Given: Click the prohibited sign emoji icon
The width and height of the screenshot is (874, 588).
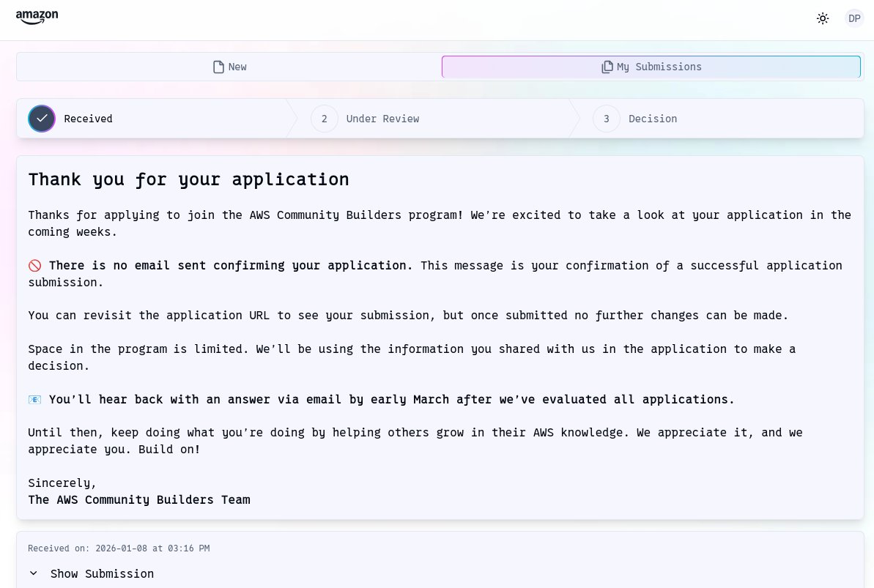Looking at the screenshot, I should (x=34, y=266).
